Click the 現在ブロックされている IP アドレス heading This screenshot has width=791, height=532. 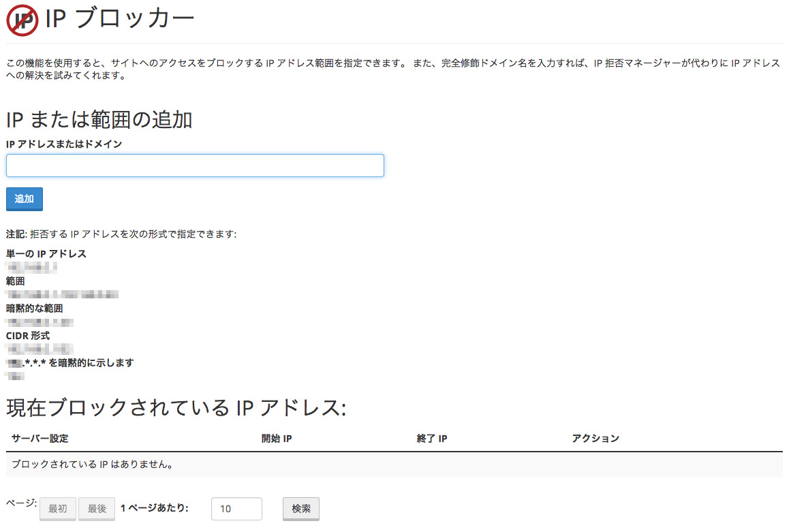176,407
